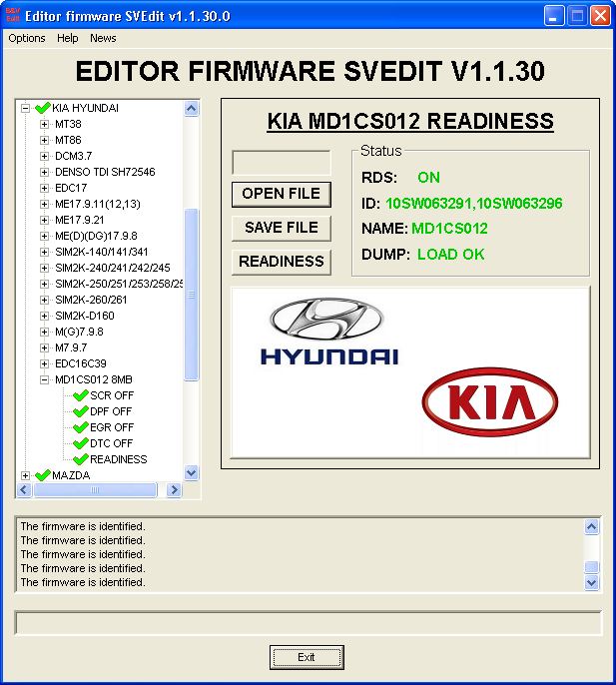This screenshot has width=616, height=685.
Task: Open the Help menu
Action: (67, 38)
